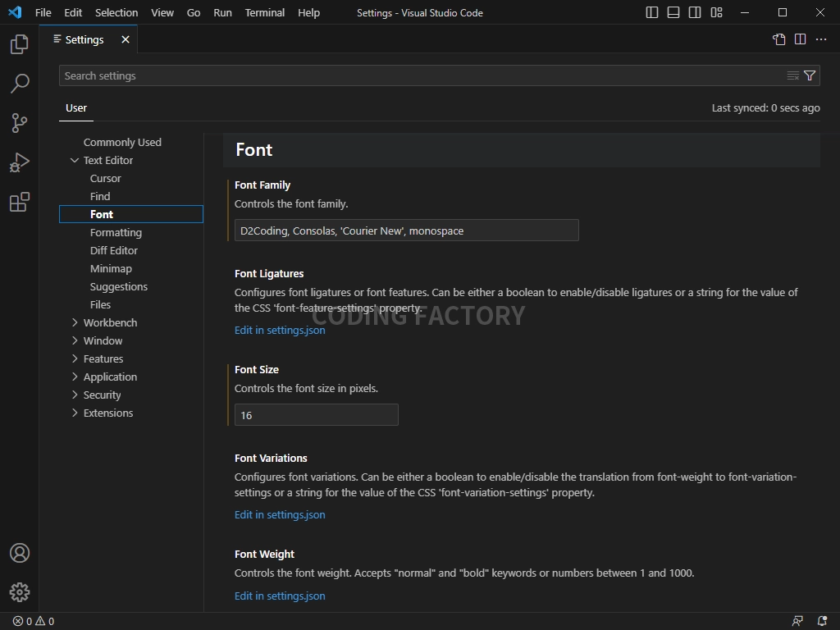Click the Font Size value field
Screen dimensions: 840x630
[x=316, y=414]
